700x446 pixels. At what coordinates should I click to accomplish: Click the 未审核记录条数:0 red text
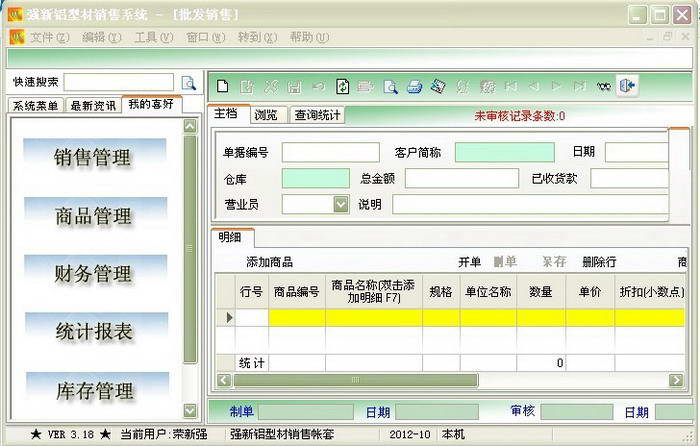pos(520,116)
